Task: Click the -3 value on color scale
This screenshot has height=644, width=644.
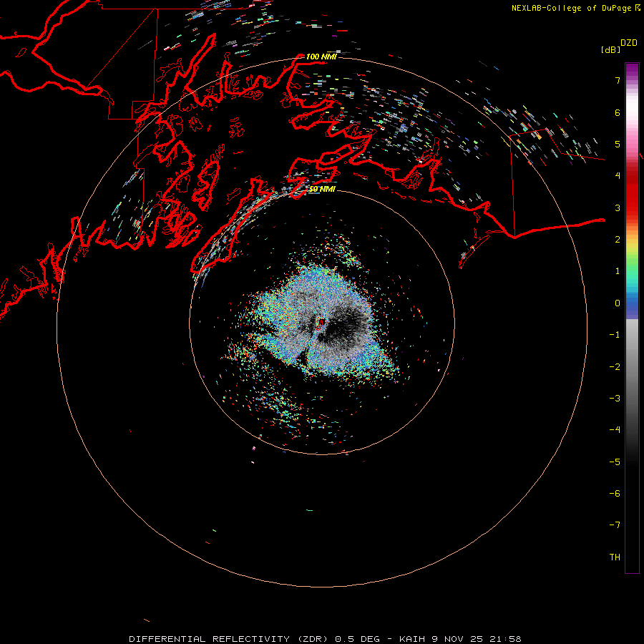Action: click(x=615, y=399)
